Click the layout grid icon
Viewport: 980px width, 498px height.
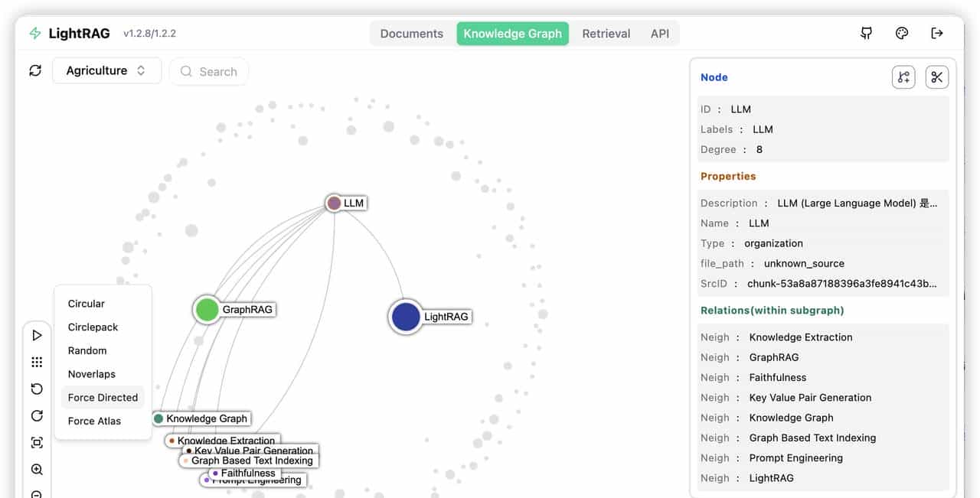(37, 362)
